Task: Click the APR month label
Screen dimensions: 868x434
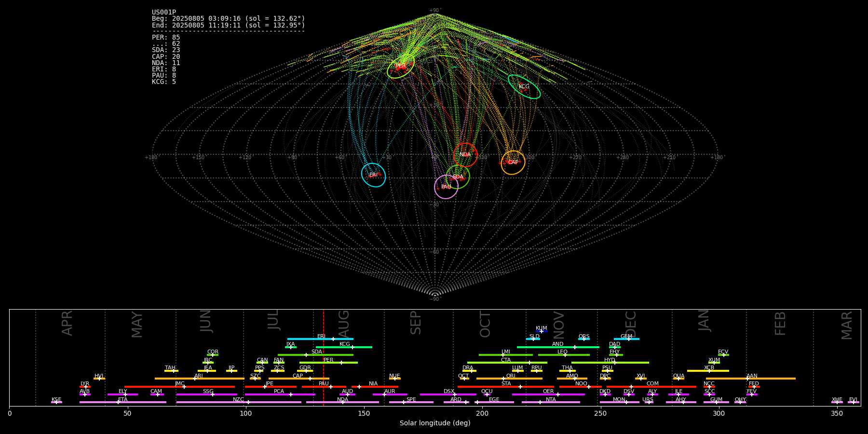Action: pos(67,323)
